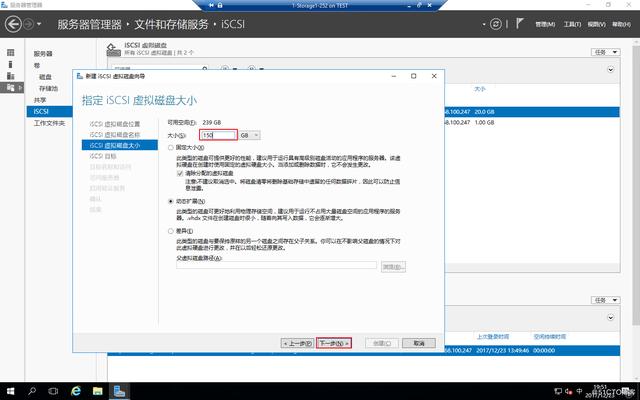
Task: Open the lower 任务 dropdown
Action: [x=605, y=300]
